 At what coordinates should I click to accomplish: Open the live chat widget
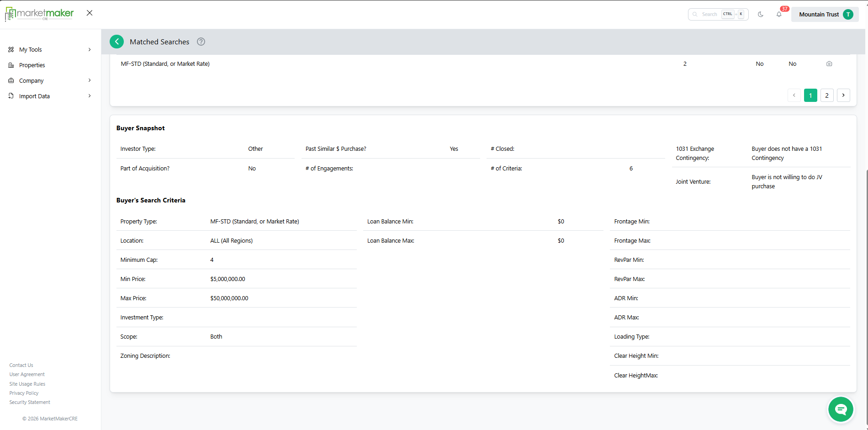841,409
